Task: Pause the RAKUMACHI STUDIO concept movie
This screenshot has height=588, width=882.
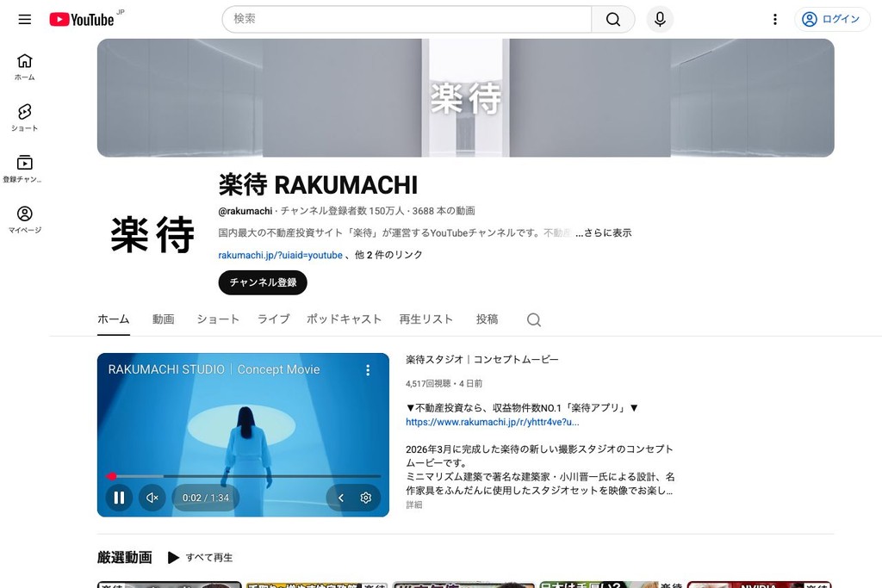Action: [x=119, y=498]
